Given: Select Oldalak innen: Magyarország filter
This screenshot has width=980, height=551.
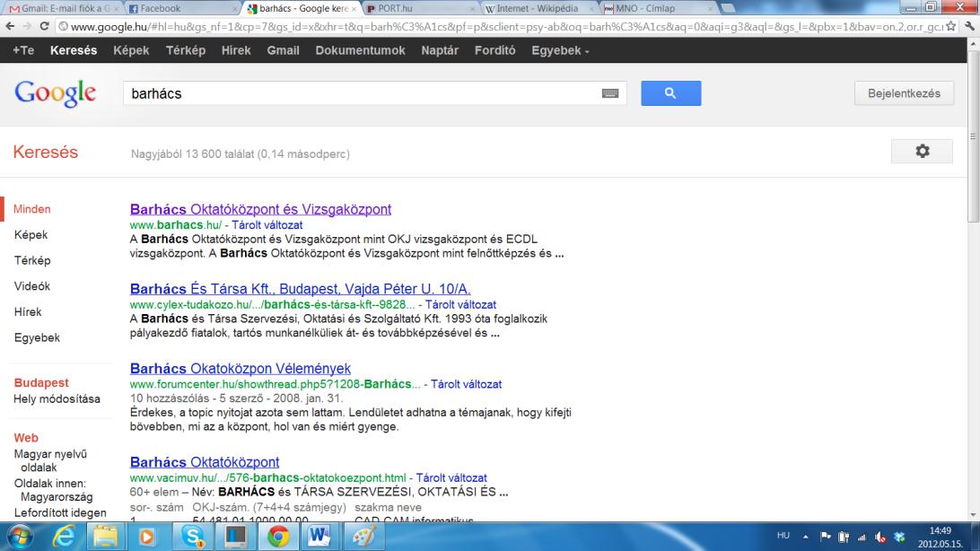Looking at the screenshot, I should 53,490.
